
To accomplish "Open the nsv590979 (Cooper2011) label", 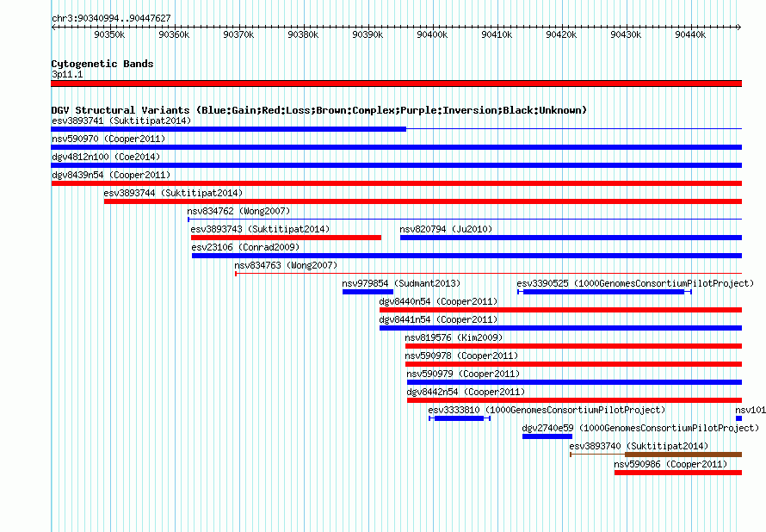I will 463,374.
